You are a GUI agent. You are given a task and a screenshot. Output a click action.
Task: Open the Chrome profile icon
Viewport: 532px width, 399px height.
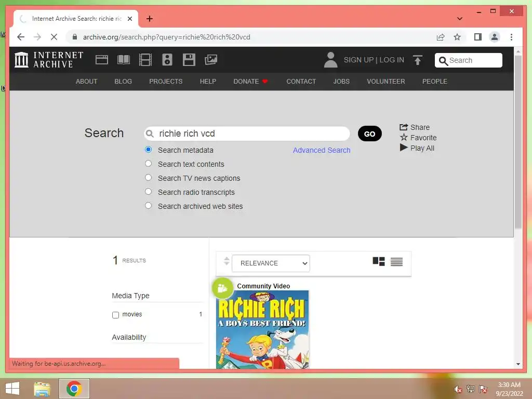(495, 37)
